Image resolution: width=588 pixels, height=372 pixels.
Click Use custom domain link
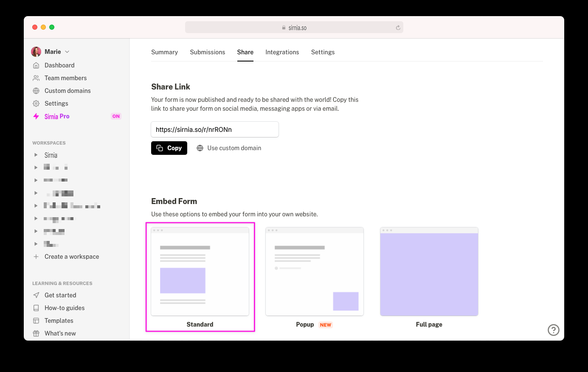pyautogui.click(x=234, y=148)
